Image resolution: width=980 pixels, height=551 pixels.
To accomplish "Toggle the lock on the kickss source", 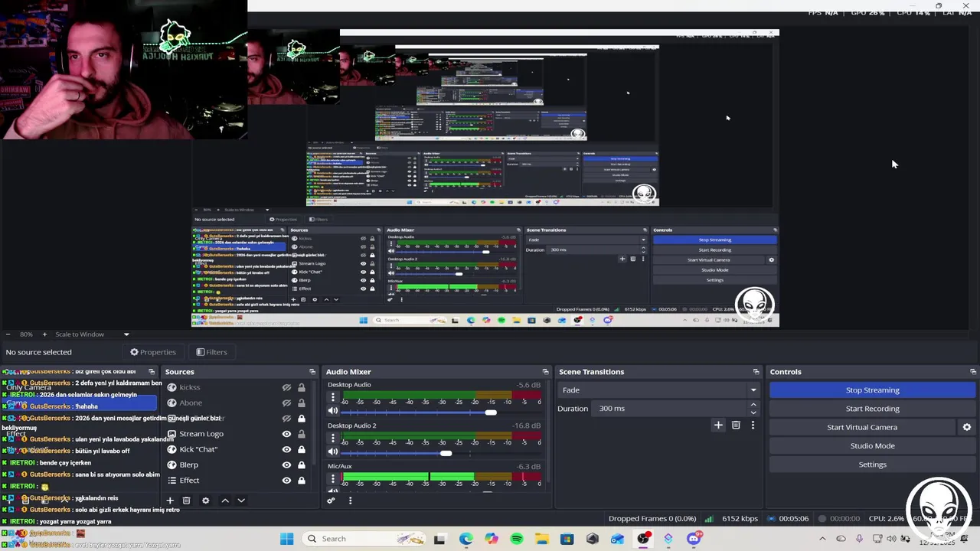I will click(x=302, y=387).
